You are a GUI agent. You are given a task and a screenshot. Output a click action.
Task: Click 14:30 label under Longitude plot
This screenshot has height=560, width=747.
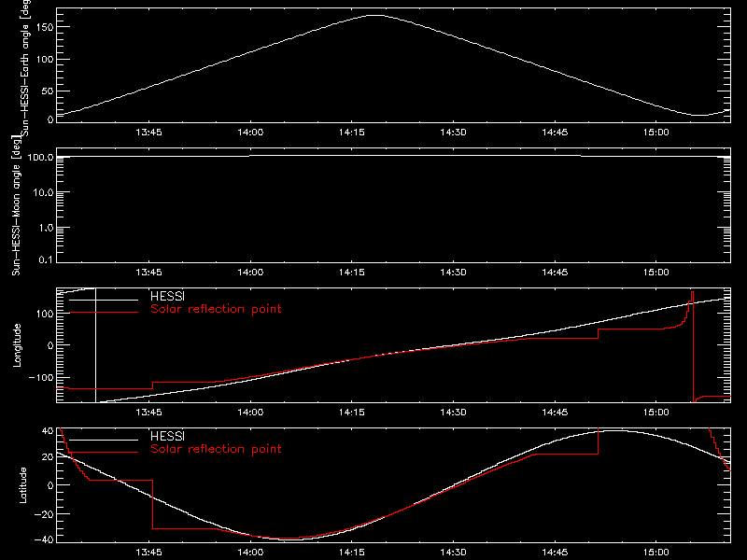click(453, 413)
